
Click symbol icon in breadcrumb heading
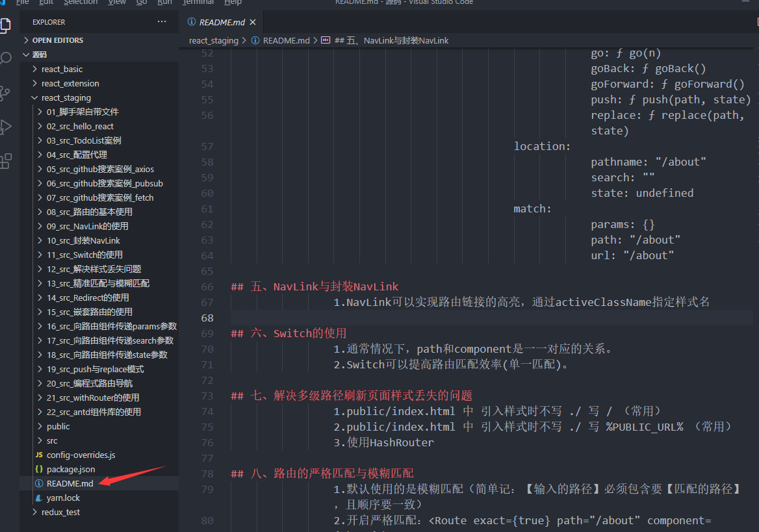(326, 40)
